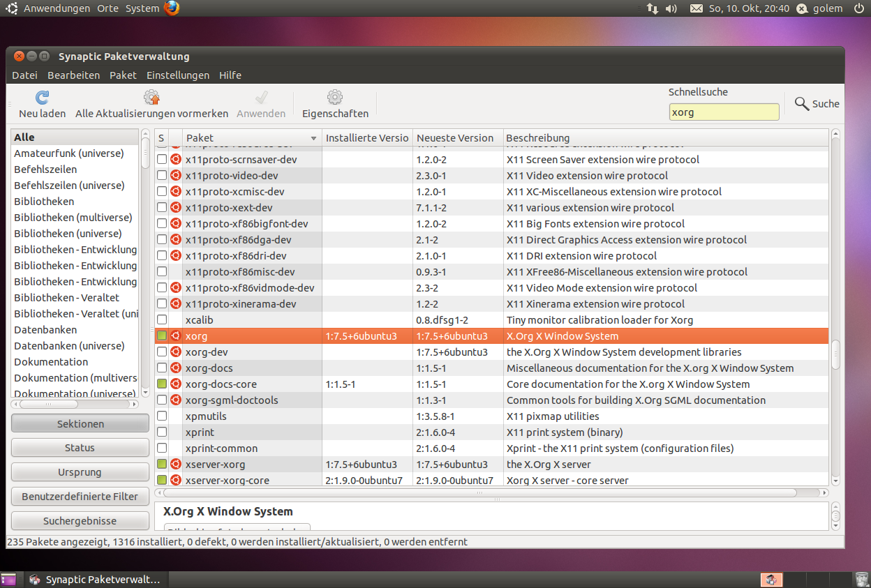Click Ubuntu support icon for xorg-dev row
This screenshot has height=588, width=871.
click(x=176, y=352)
